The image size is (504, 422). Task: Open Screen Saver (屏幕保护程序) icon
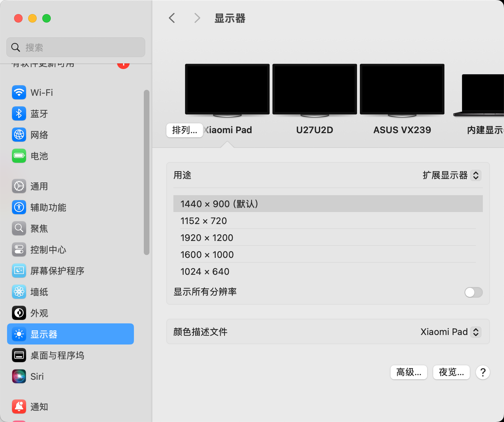pyautogui.click(x=19, y=271)
